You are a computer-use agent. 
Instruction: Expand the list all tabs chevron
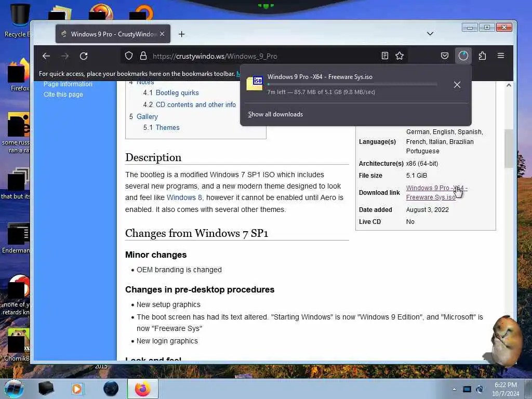430,34
